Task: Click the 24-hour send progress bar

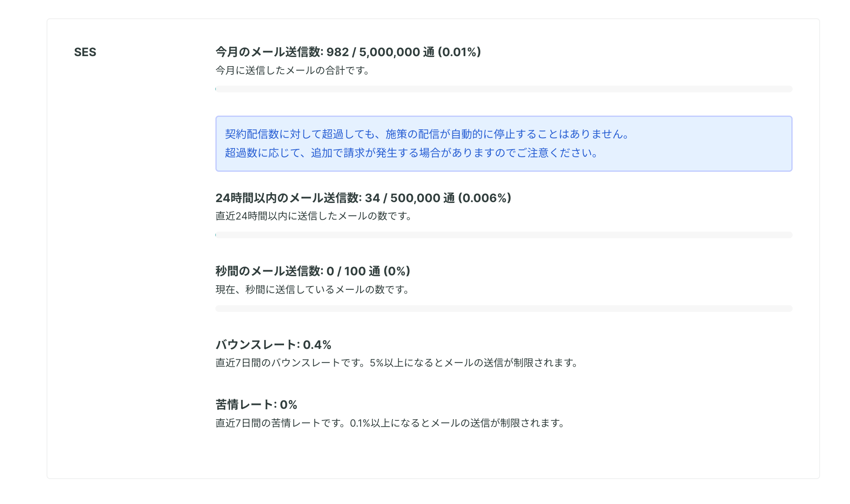Action: tap(504, 235)
